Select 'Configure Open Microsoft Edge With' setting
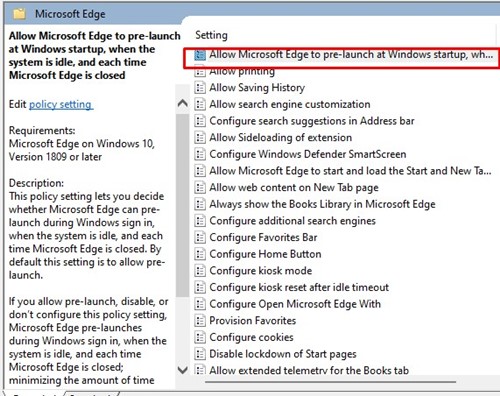Screen dimensions: 500x396 (x=295, y=304)
